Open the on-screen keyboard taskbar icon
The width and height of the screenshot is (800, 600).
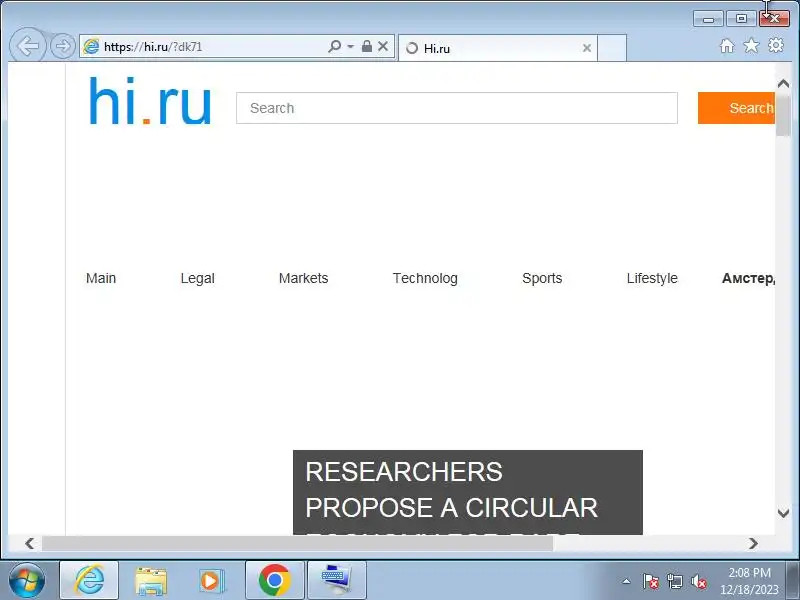pos(336,580)
